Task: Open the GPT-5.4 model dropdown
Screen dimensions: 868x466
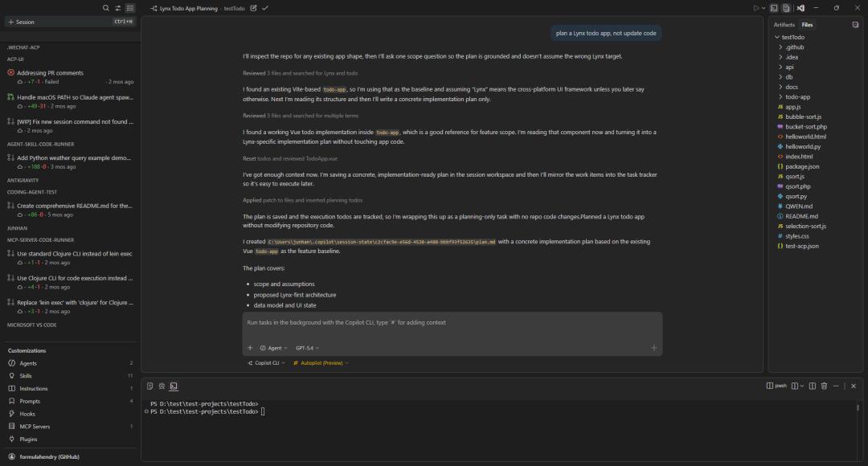Action: [307, 348]
